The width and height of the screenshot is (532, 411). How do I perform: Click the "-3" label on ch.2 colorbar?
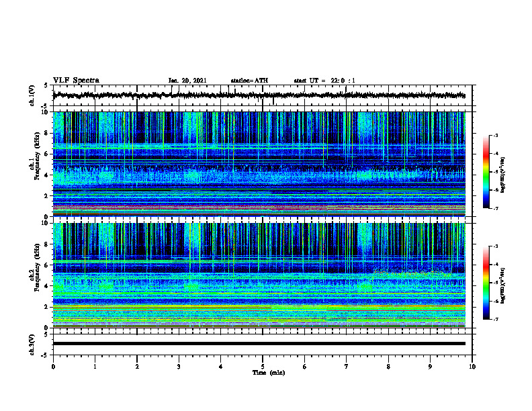496,246
